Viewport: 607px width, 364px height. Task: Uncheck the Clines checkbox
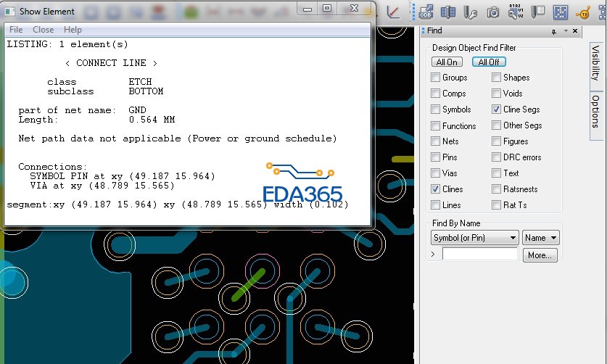(x=436, y=189)
